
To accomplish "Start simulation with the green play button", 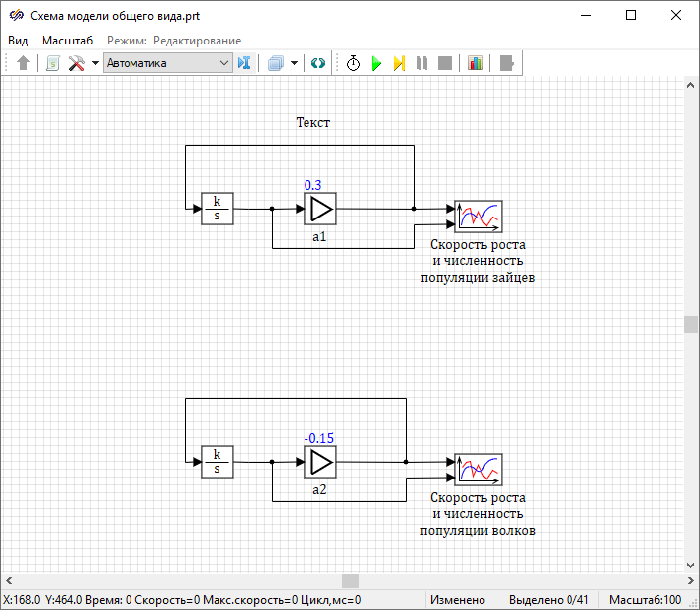I will [x=376, y=63].
